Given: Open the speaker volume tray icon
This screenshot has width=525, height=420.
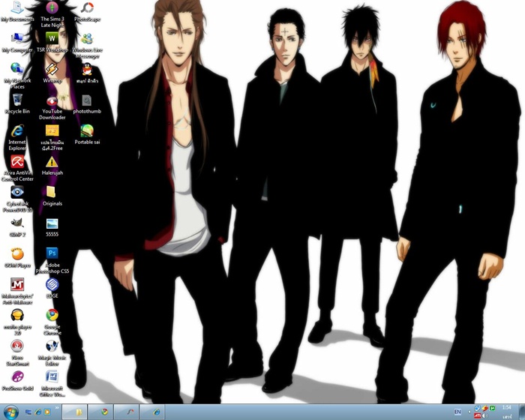Looking at the screenshot, I should pyautogui.click(x=484, y=416).
